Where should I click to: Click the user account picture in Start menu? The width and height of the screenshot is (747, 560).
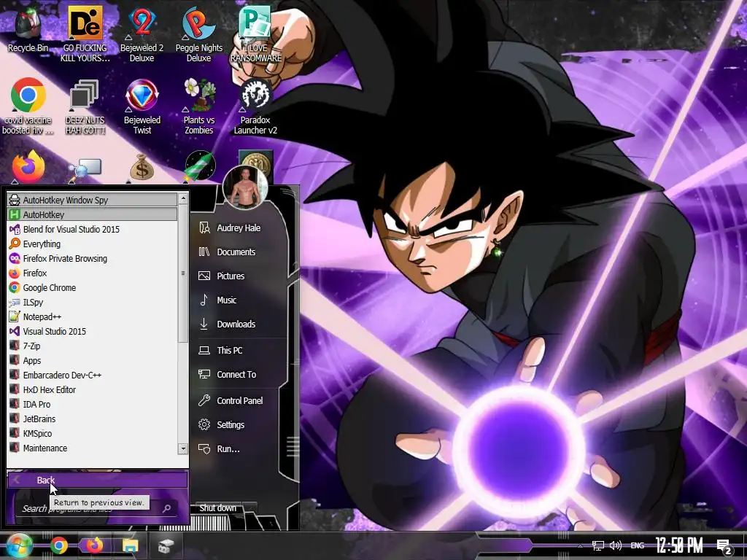pos(245,187)
